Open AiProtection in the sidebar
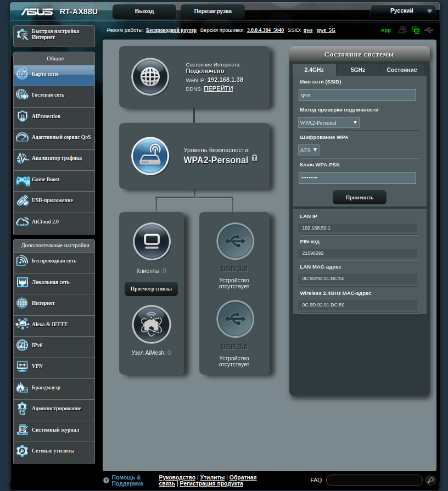Screen dimensions: 448x491 point(54,116)
